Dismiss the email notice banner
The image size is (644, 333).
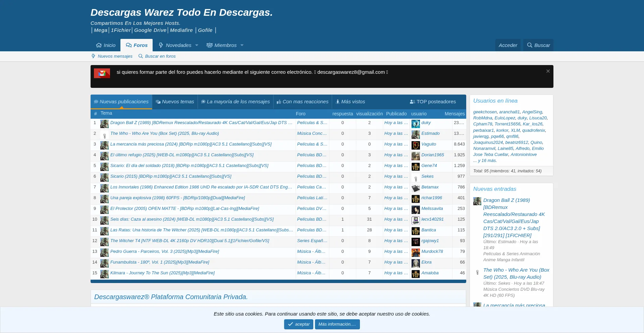[x=548, y=71]
